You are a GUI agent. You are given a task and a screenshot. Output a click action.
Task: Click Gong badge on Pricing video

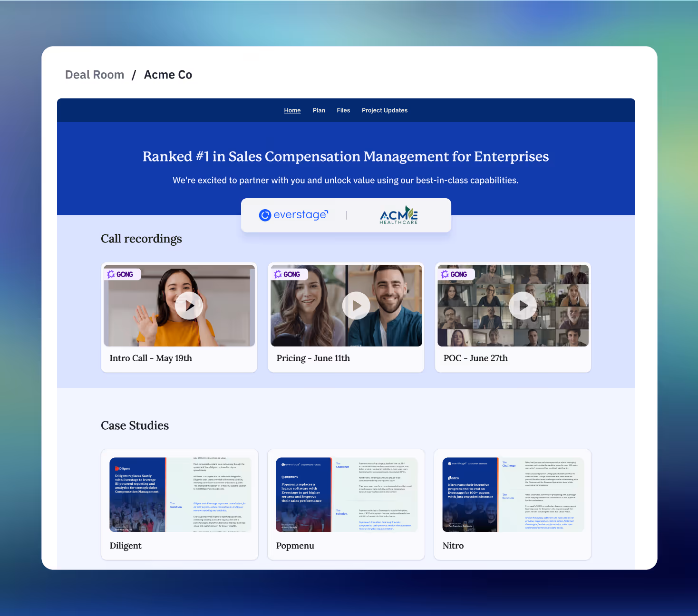[x=289, y=274]
